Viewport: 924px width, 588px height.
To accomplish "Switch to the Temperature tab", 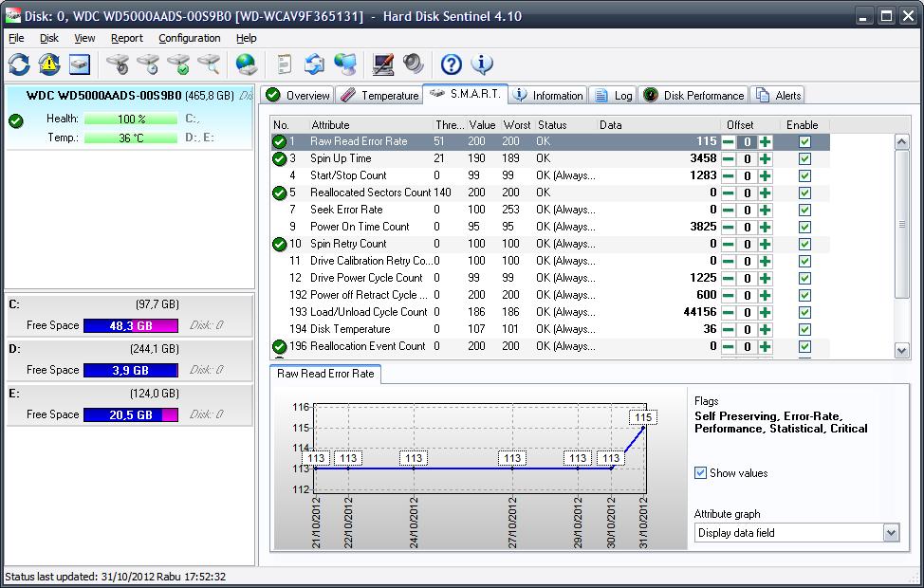I will pyautogui.click(x=380, y=95).
